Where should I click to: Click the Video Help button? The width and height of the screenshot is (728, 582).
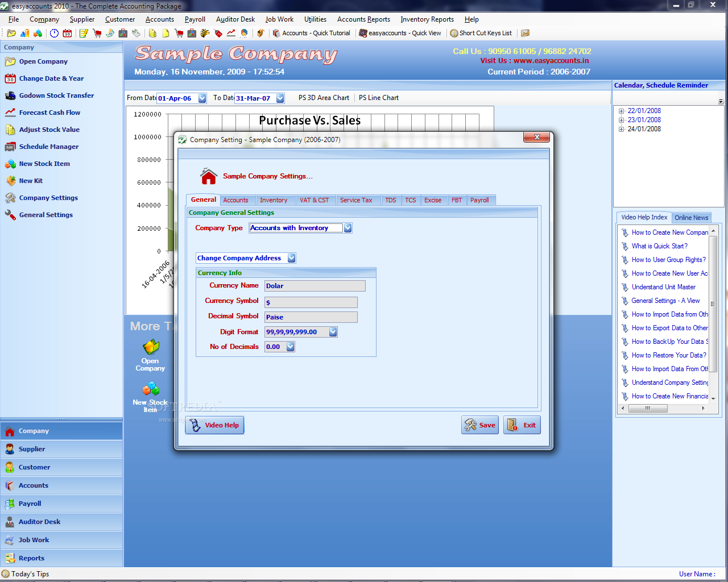(214, 425)
